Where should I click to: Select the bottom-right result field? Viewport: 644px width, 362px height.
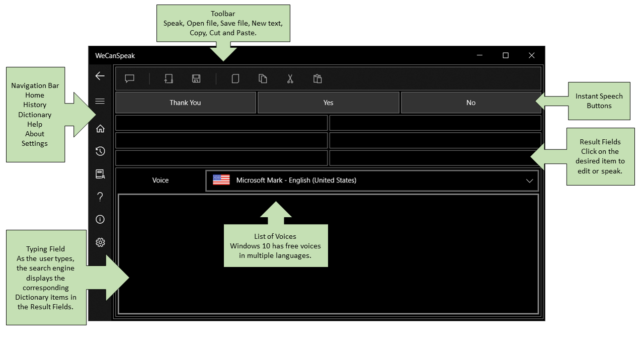[x=435, y=158]
